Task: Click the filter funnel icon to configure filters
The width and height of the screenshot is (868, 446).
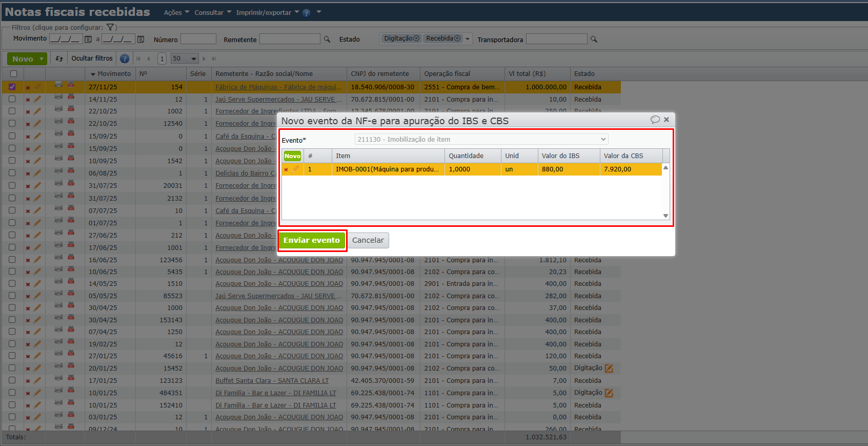Action: [x=110, y=27]
